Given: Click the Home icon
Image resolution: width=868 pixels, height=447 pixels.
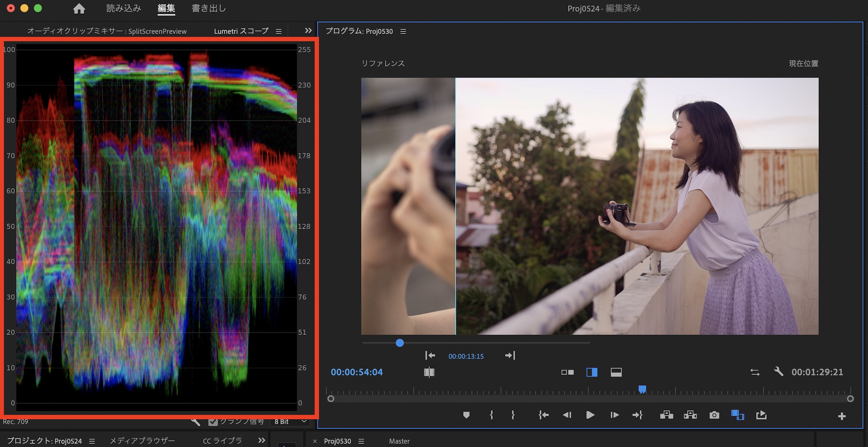Looking at the screenshot, I should 79,9.
